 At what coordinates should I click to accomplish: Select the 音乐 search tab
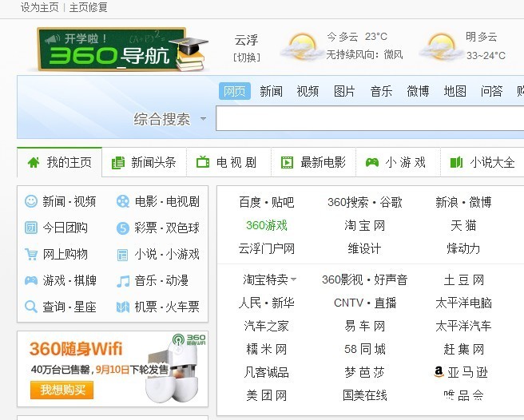(x=381, y=91)
